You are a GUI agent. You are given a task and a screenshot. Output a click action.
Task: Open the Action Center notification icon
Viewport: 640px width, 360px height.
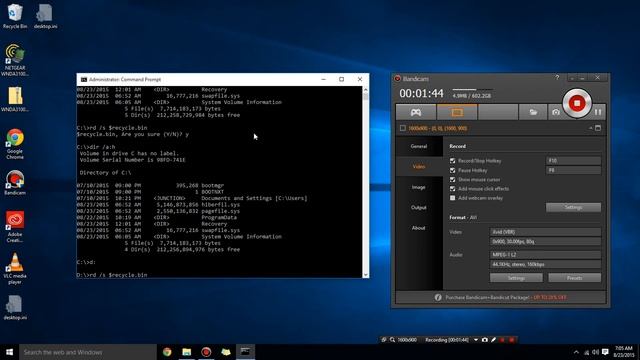[x=605, y=352]
